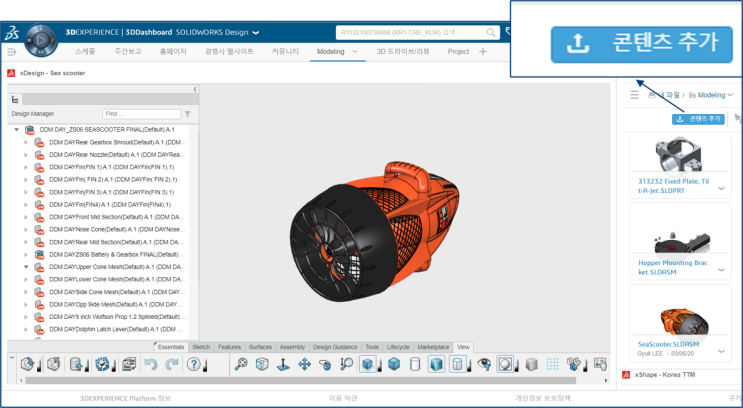Switch to the Design Guidance tab
The image size is (743, 408).
[335, 347]
